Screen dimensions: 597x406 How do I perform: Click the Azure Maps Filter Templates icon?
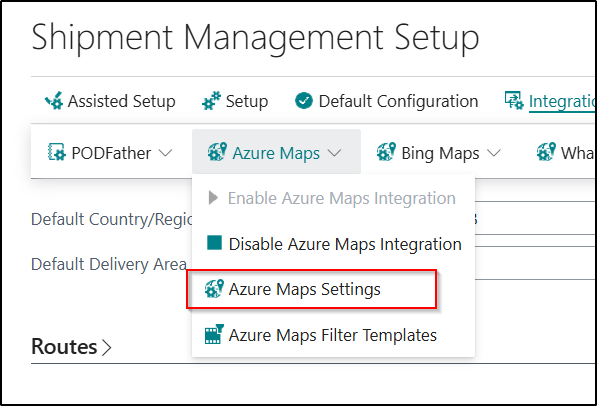pos(214,334)
